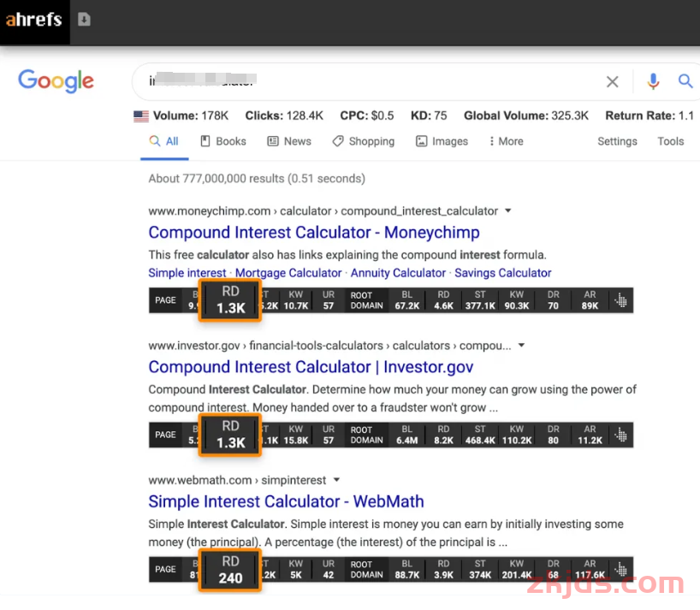Screen dimensions: 700x610
Task: Click the Volume: 178K metric
Action: 191,116
